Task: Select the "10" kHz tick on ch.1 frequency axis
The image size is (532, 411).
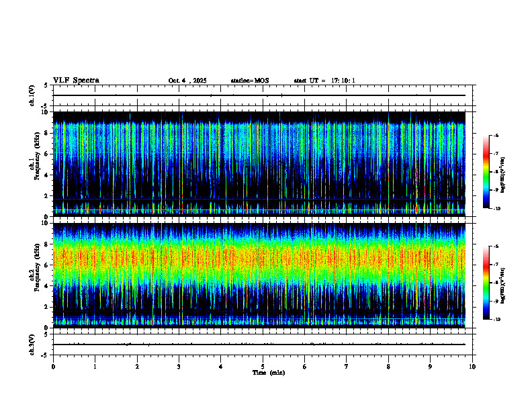Action: pos(46,112)
